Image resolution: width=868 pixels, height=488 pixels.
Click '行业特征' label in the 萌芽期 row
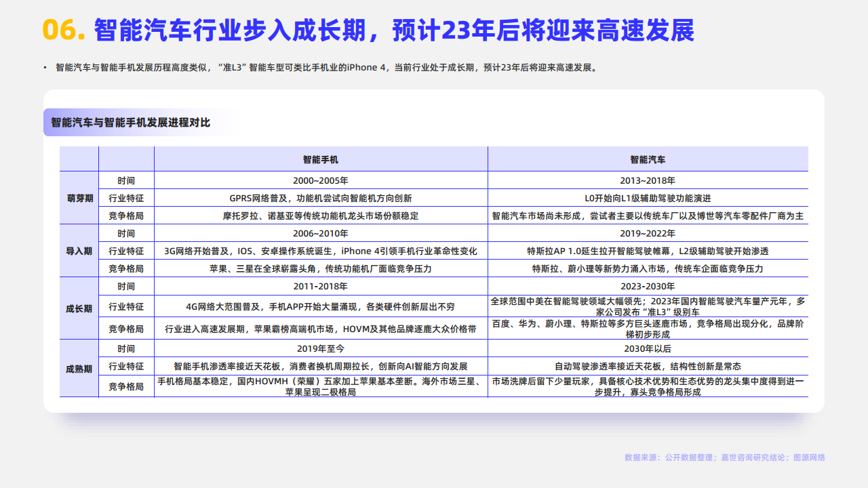pos(126,199)
